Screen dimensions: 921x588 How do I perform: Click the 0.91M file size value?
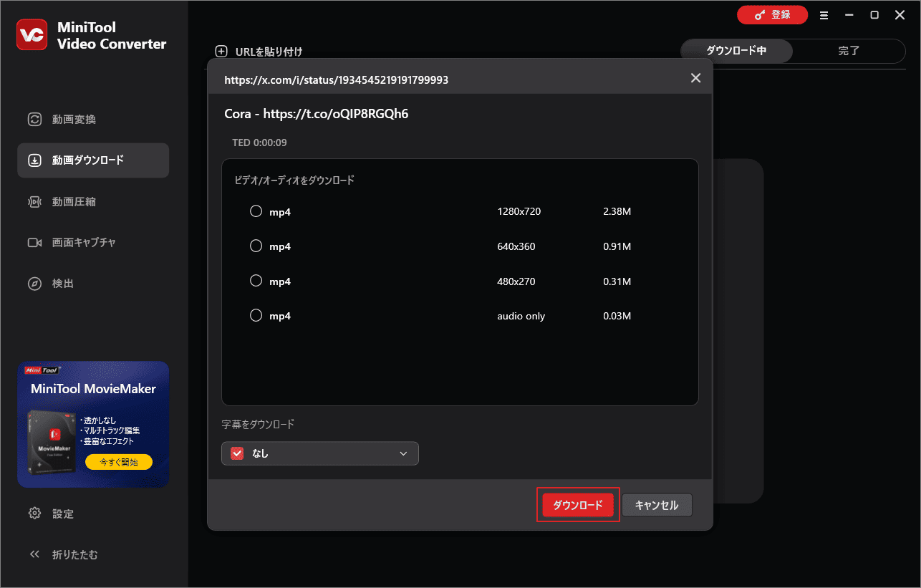point(617,246)
